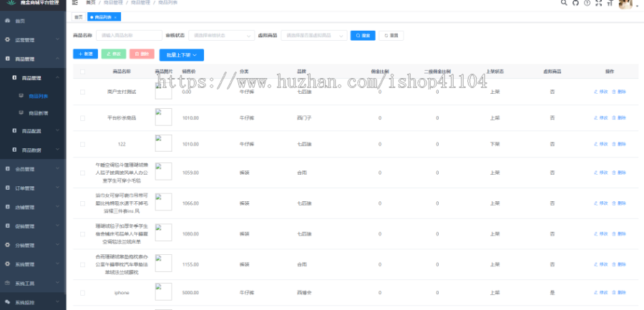Open the 批量上下架 dropdown button
Viewport: 644px width, 310px height.
click(x=182, y=54)
